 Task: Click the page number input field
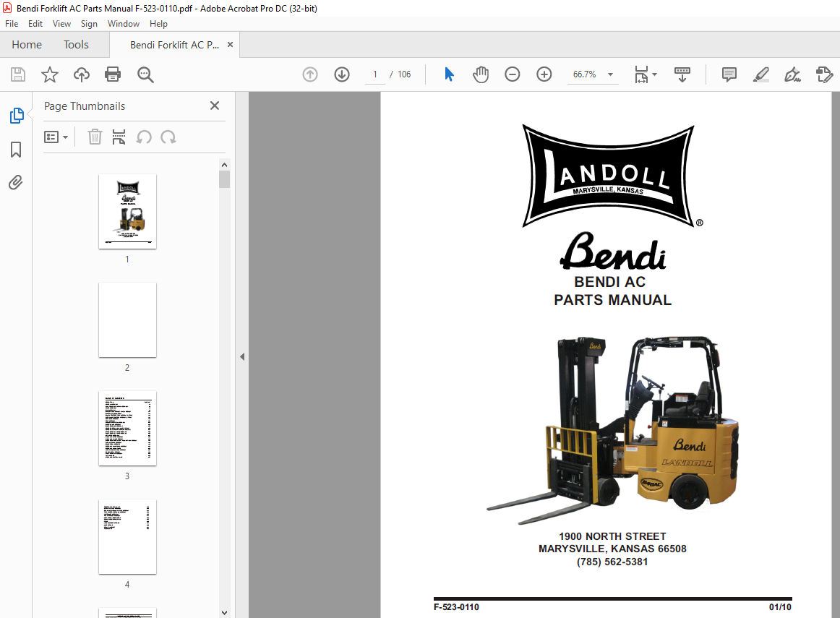[x=375, y=74]
